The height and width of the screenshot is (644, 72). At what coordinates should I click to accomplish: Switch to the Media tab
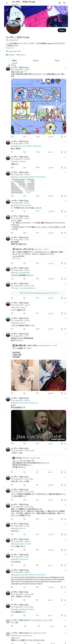click(57, 61)
